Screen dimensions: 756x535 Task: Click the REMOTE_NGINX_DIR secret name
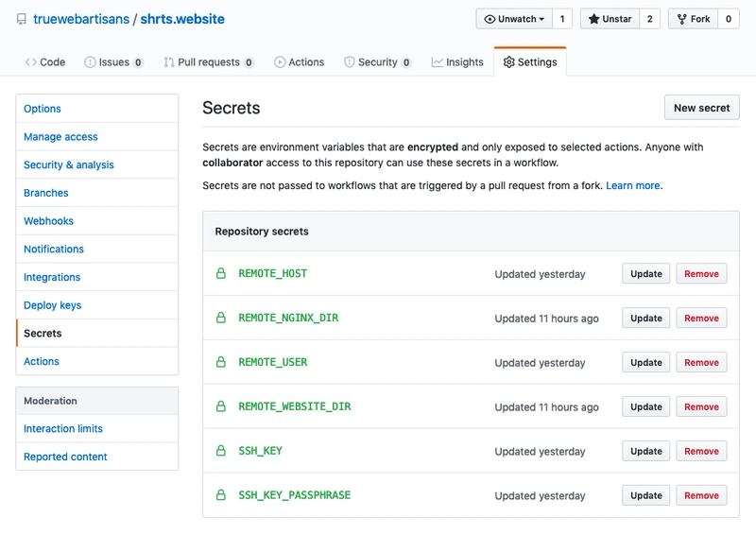pos(288,318)
